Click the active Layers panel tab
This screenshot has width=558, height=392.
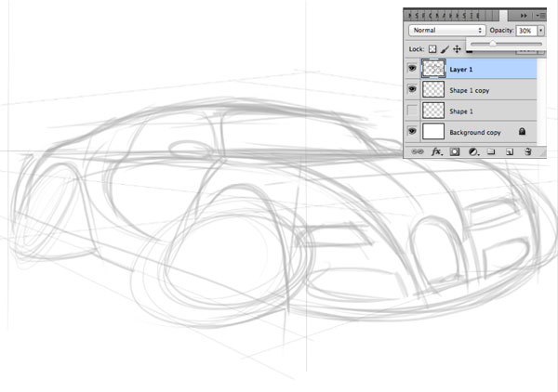(503, 15)
